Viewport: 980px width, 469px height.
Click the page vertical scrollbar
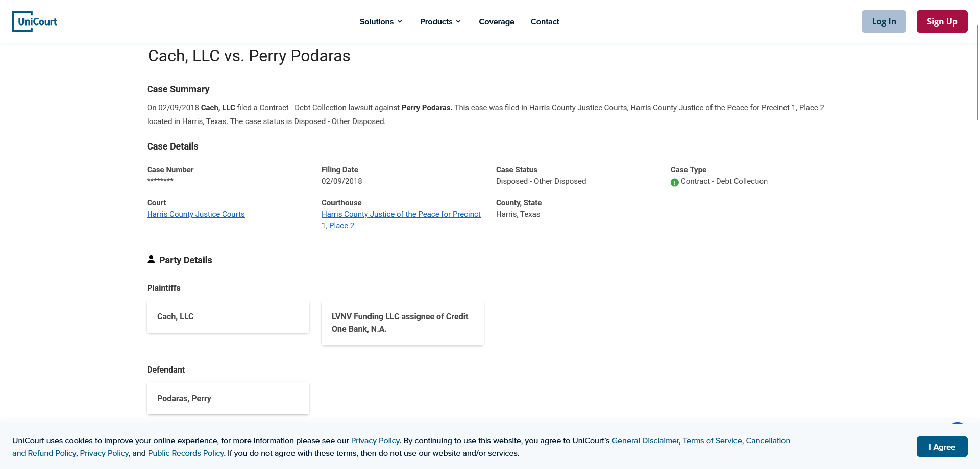point(978,71)
